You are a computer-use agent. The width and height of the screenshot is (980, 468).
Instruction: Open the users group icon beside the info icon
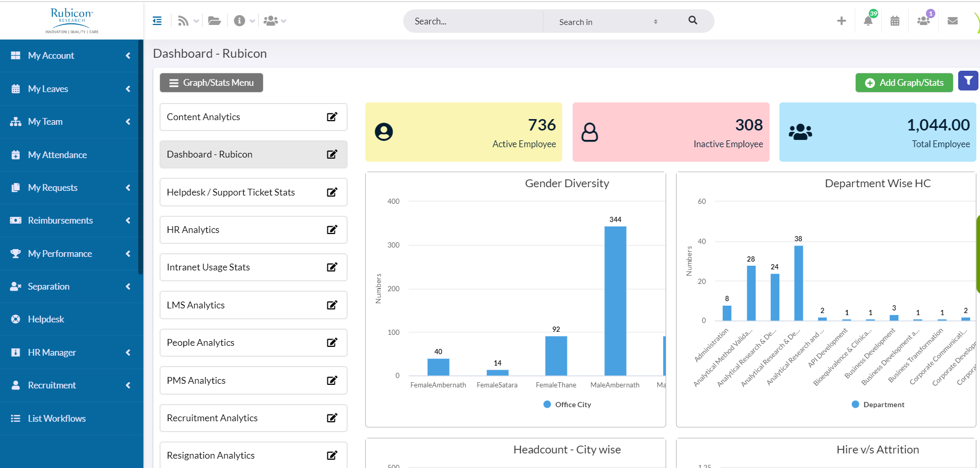(x=271, y=21)
